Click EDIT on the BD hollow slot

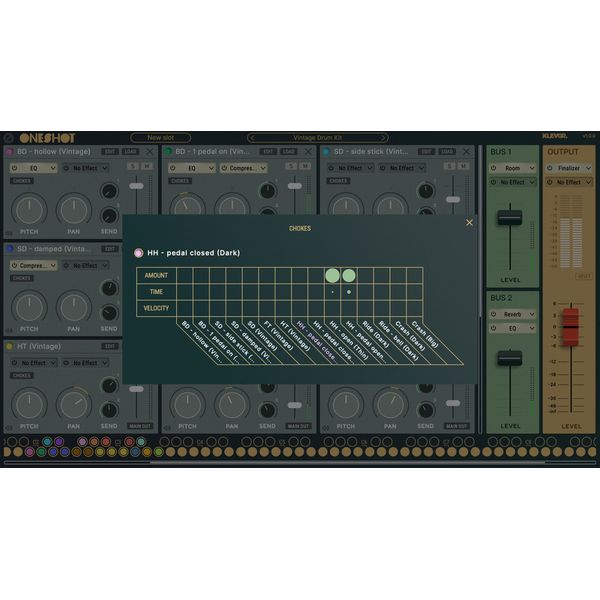pos(110,152)
